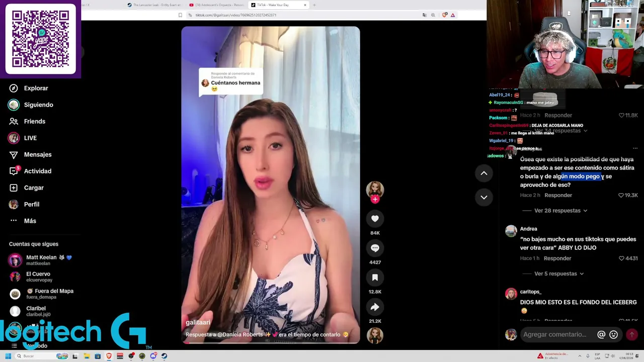Open Fuera del Mapa followed account
Image resolution: width=644 pixels, height=362 pixels.
click(41, 294)
